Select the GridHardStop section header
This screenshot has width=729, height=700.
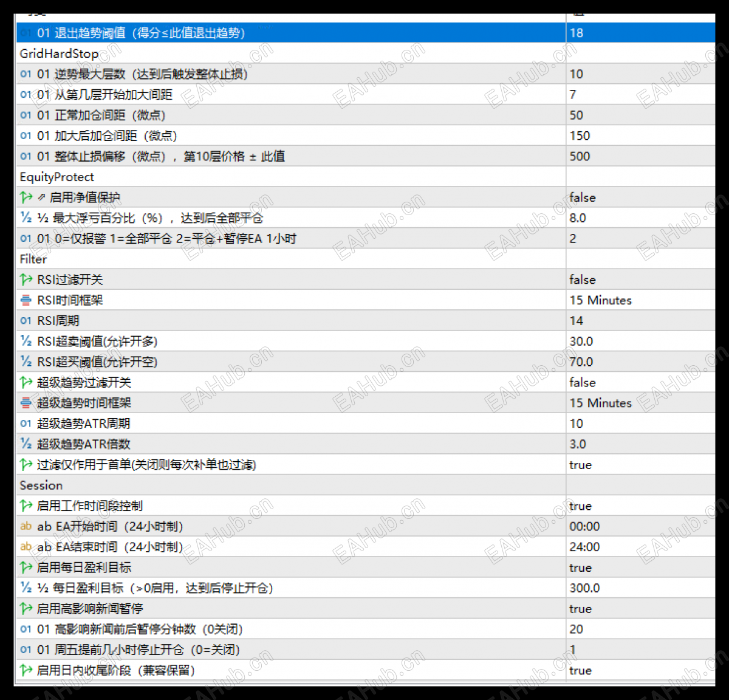59,53
